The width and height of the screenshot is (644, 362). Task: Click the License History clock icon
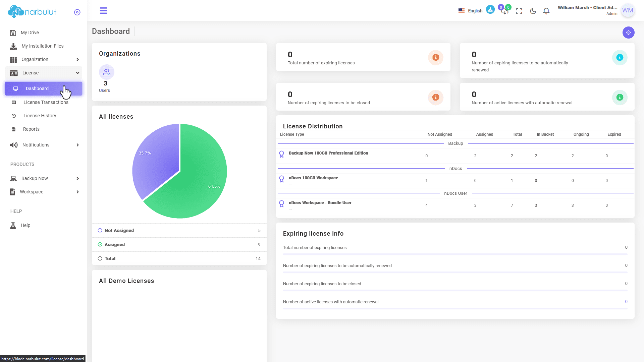(14, 116)
